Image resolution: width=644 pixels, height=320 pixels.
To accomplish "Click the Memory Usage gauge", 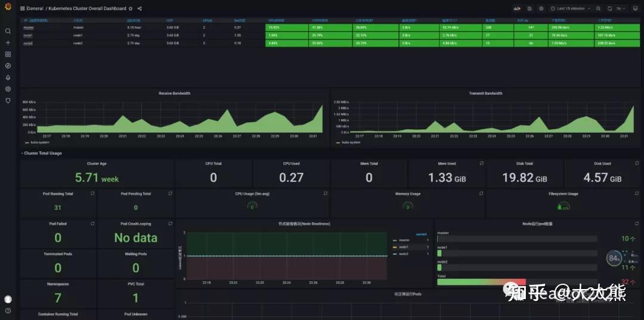I will coord(407,206).
